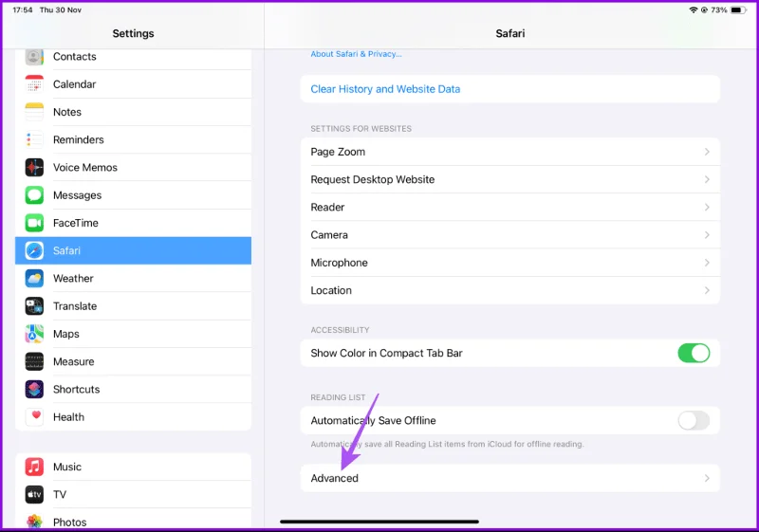Select FaceTime label in sidebar
This screenshot has width=759, height=532.
[76, 223]
